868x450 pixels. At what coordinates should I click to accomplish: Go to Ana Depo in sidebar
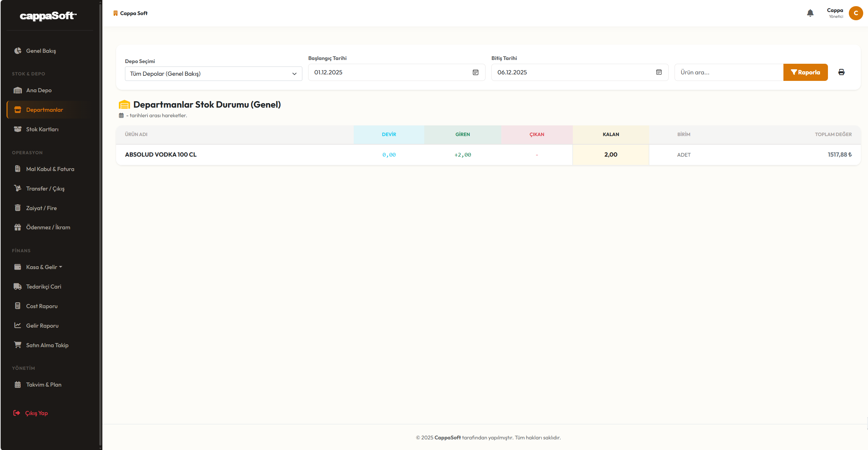pos(39,90)
